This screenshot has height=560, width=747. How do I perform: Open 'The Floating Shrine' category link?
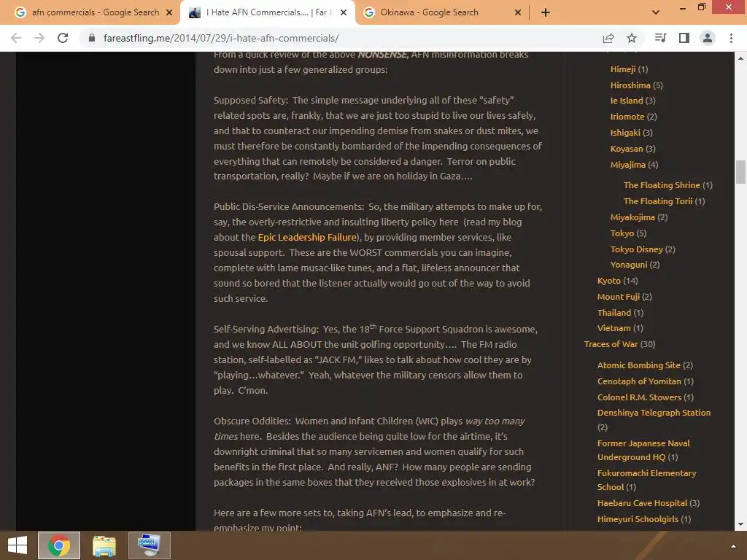coord(662,185)
